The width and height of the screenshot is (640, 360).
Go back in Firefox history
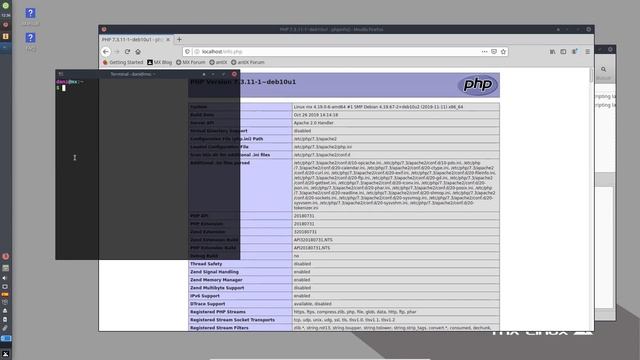click(x=106, y=52)
